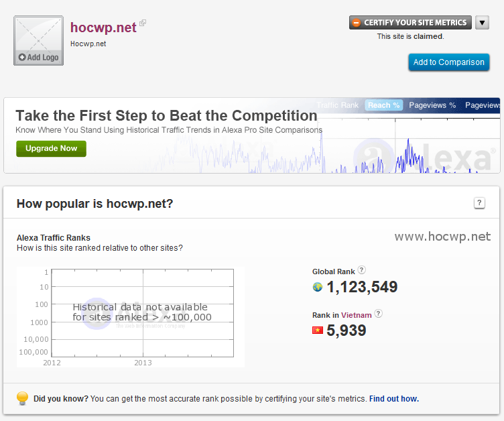Open the hocwp.net site title link
The image size is (504, 421).
pyautogui.click(x=103, y=27)
